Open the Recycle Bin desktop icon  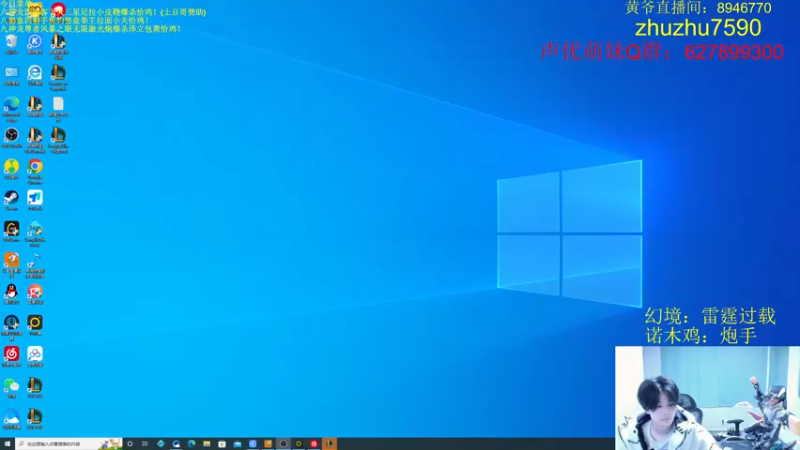(x=11, y=43)
